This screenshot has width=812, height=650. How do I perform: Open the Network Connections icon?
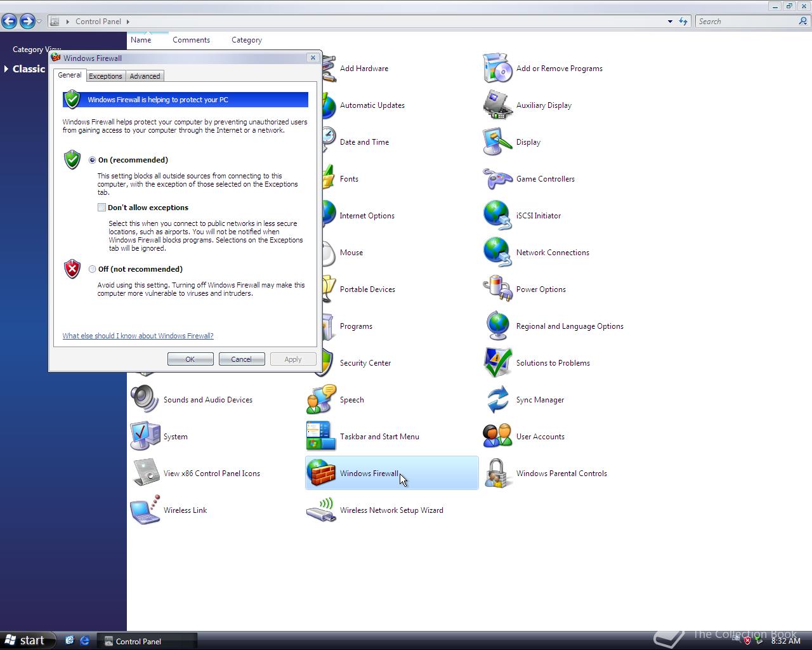497,252
